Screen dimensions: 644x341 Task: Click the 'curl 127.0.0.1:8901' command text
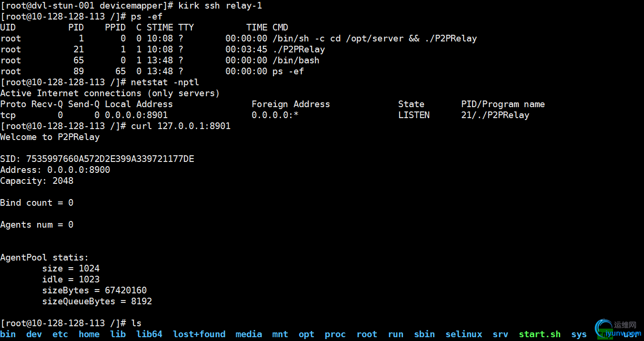[x=181, y=126]
